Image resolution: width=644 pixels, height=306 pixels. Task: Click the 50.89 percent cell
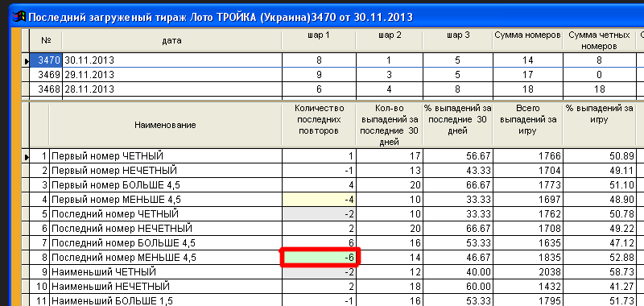(599, 156)
